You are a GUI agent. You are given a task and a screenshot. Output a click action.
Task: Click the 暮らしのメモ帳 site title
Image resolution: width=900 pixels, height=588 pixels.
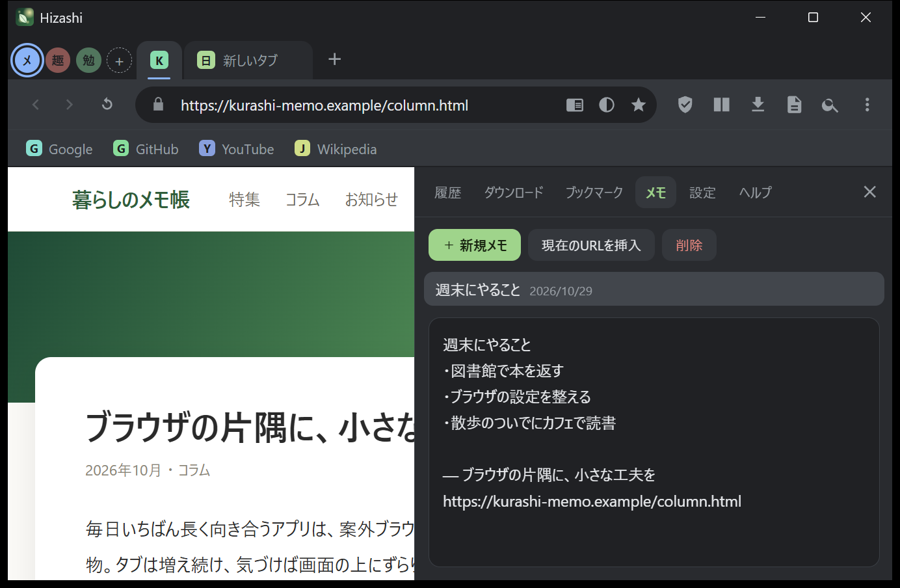131,200
